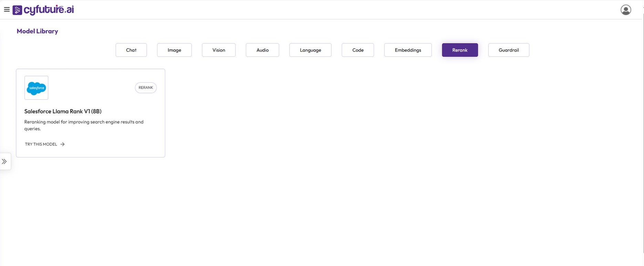This screenshot has height=266, width=644.
Task: Click the cyfuture.ai logo
Action: click(43, 10)
